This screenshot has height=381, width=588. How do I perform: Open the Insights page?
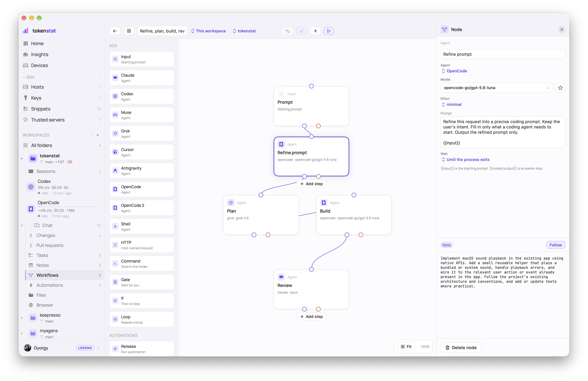[x=40, y=54]
